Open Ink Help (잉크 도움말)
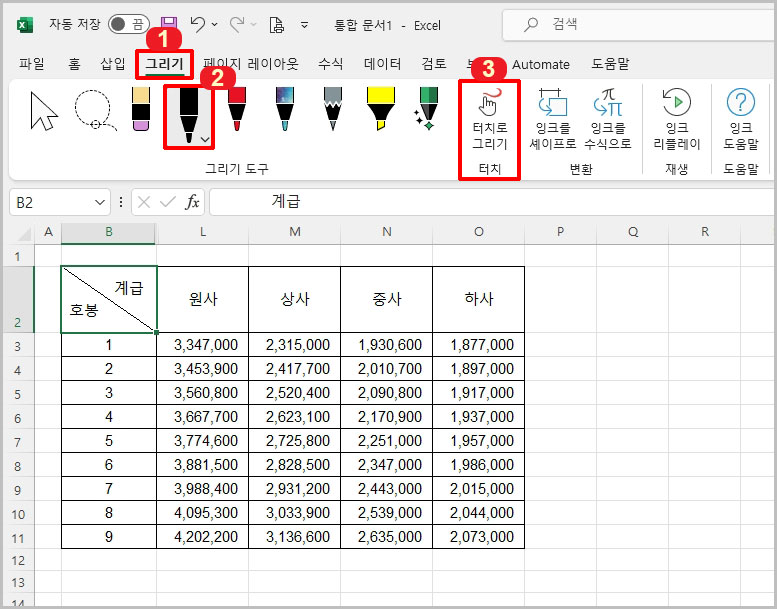 pos(740,119)
